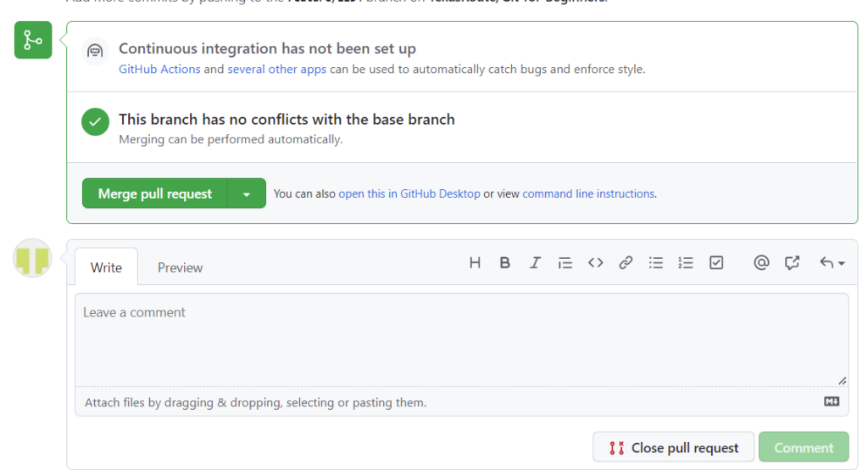This screenshot has height=476, width=868.
Task: Add a task list with checkbox icon
Action: click(716, 263)
